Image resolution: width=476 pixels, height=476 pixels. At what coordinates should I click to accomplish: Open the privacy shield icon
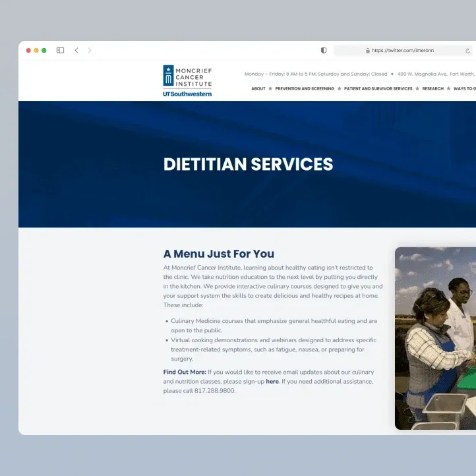tap(324, 50)
